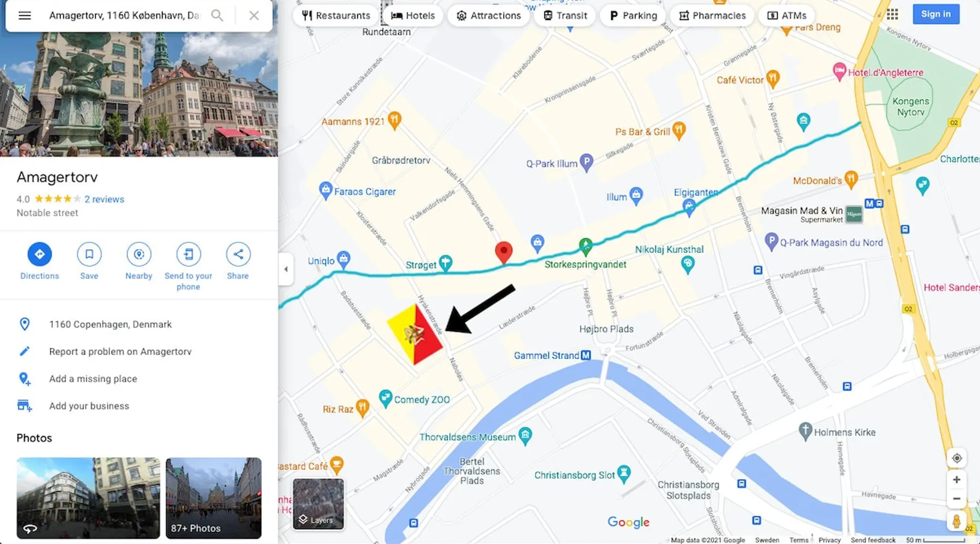This screenshot has width=980, height=544.
Task: Send location to your phone
Action: [188, 267]
